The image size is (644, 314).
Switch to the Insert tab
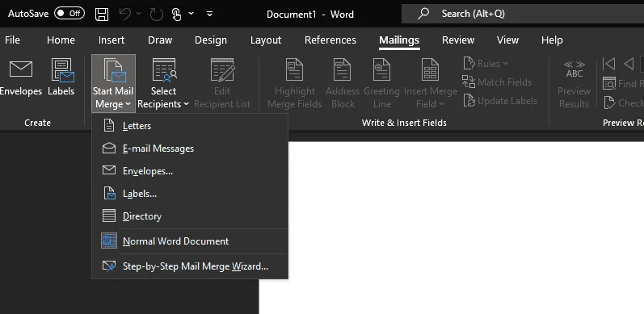(112, 40)
